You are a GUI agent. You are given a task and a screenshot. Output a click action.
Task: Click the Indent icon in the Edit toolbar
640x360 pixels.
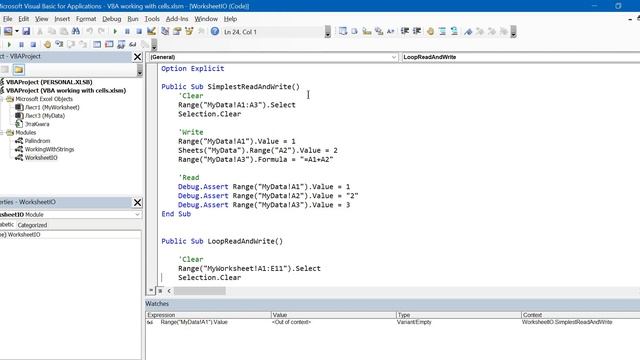tap(405, 31)
